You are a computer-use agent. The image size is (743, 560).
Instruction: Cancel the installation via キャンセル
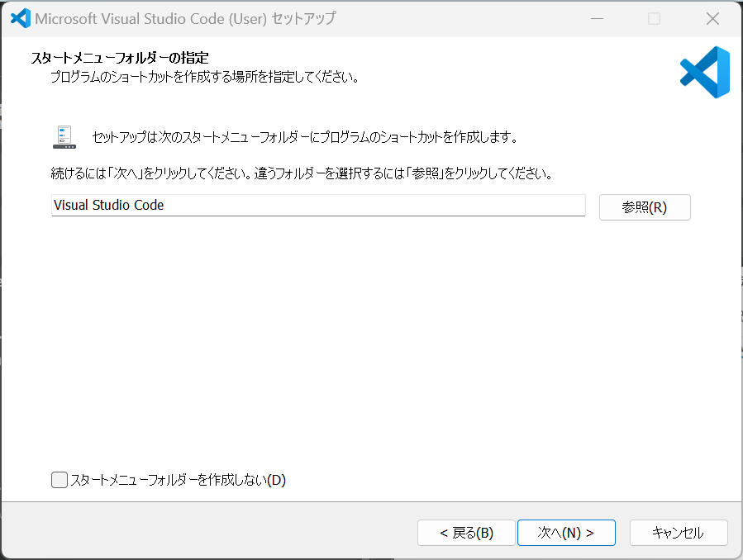point(679,533)
